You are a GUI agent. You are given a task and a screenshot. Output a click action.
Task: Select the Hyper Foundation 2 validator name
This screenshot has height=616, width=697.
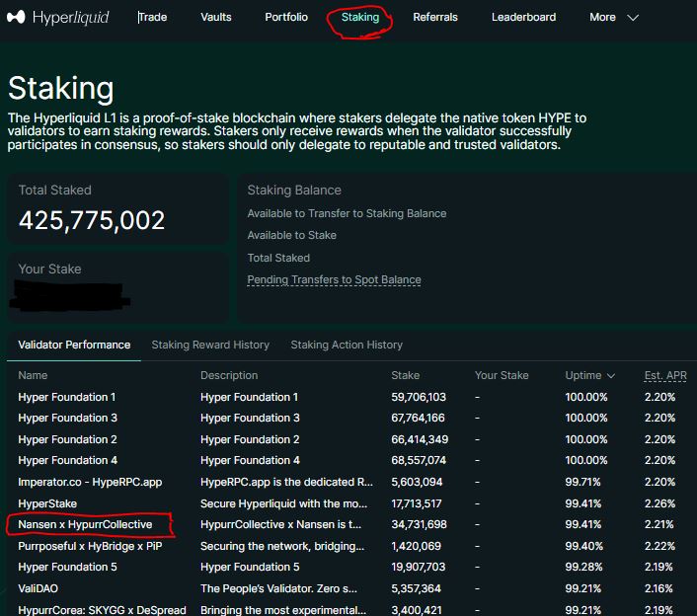click(x=67, y=439)
